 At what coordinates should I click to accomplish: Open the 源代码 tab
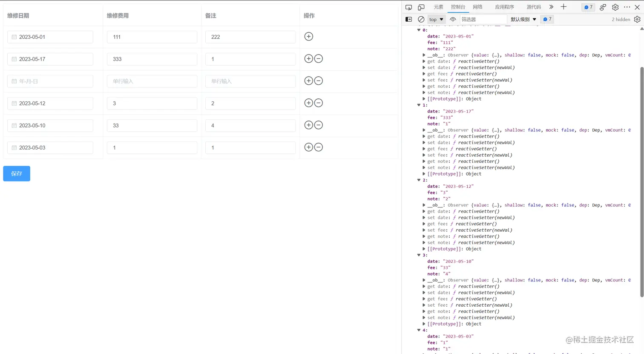point(533,7)
